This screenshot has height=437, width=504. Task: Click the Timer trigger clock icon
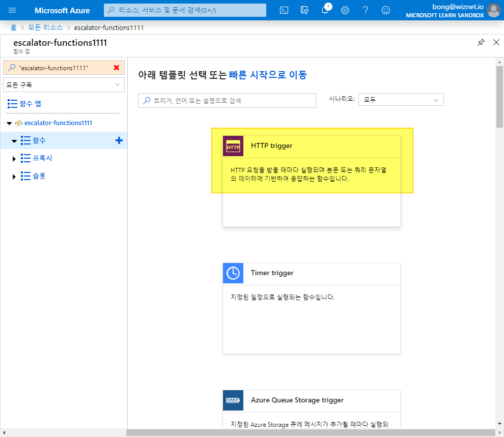[x=233, y=273]
